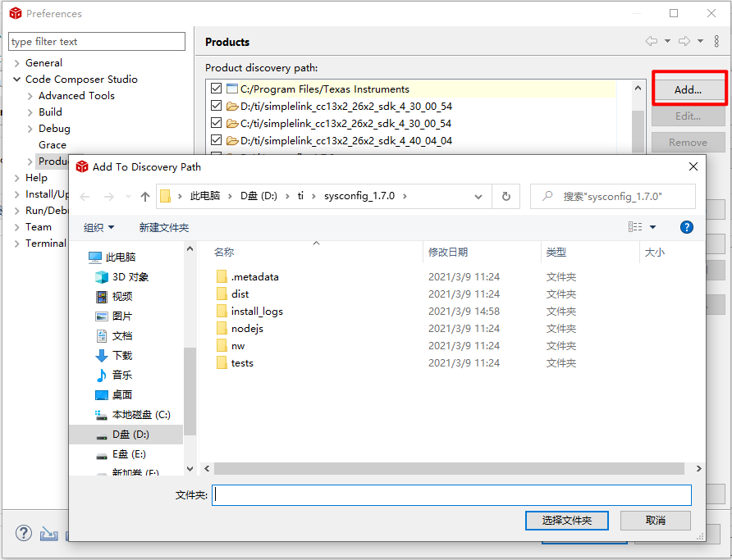Open the address bar history dropdown
732x560 pixels.
478,197
